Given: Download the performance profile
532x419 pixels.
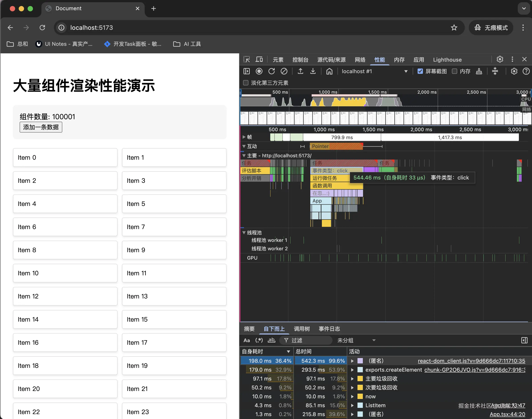Looking at the screenshot, I should click(313, 71).
